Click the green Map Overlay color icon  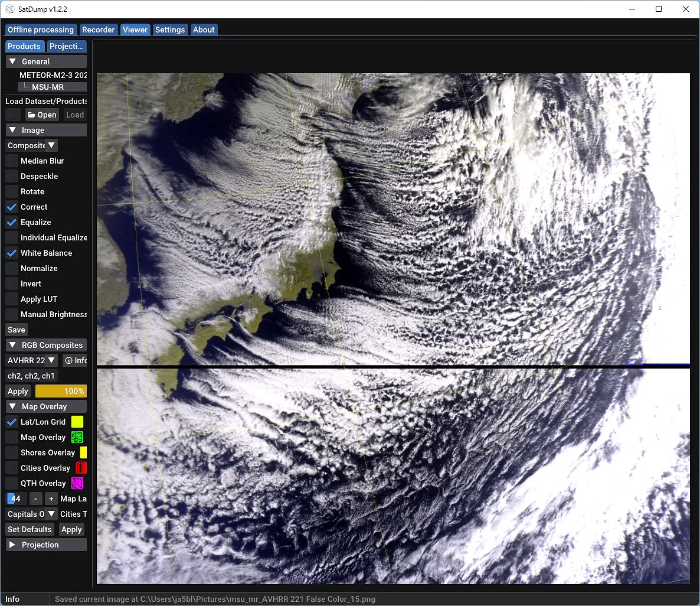pyautogui.click(x=77, y=437)
